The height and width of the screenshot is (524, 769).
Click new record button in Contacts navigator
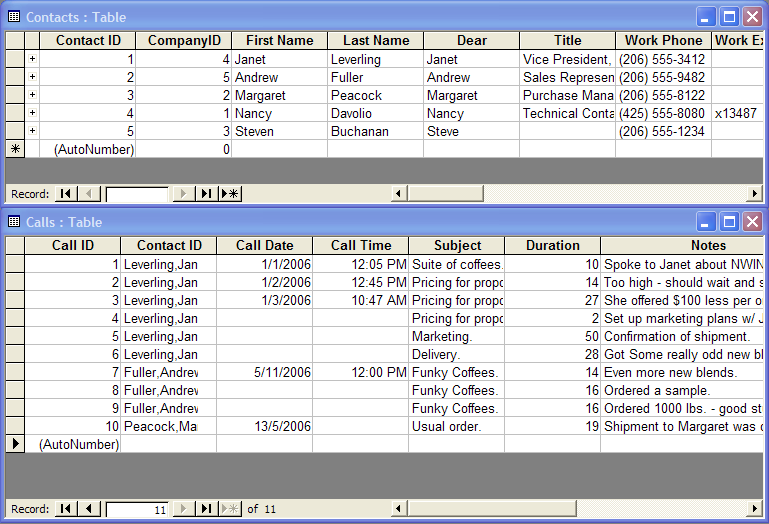pos(230,194)
